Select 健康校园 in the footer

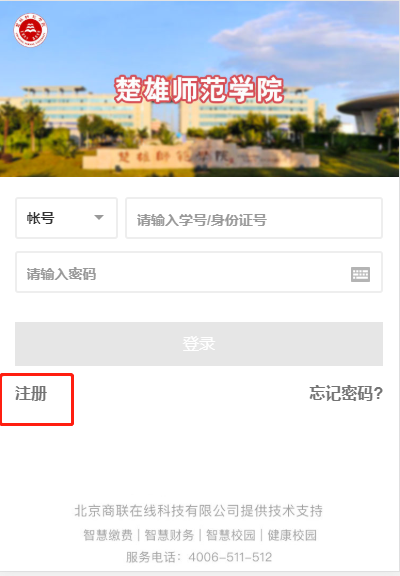click(292, 535)
